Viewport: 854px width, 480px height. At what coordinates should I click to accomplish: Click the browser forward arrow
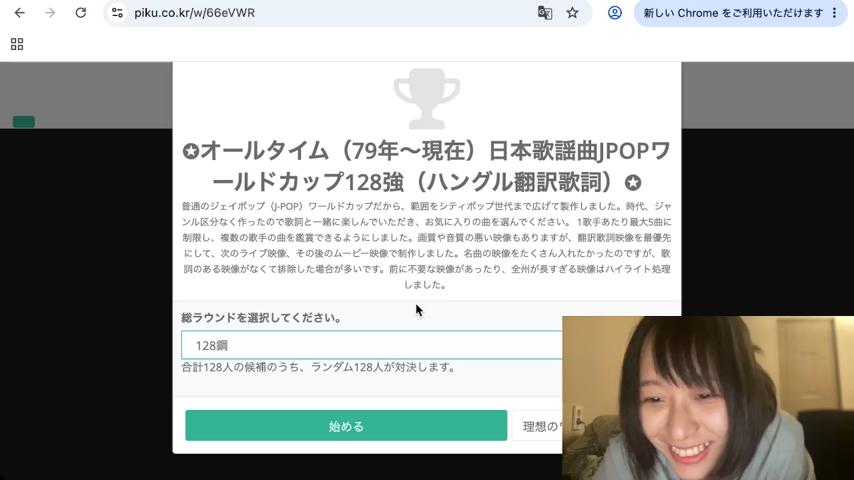(50, 13)
